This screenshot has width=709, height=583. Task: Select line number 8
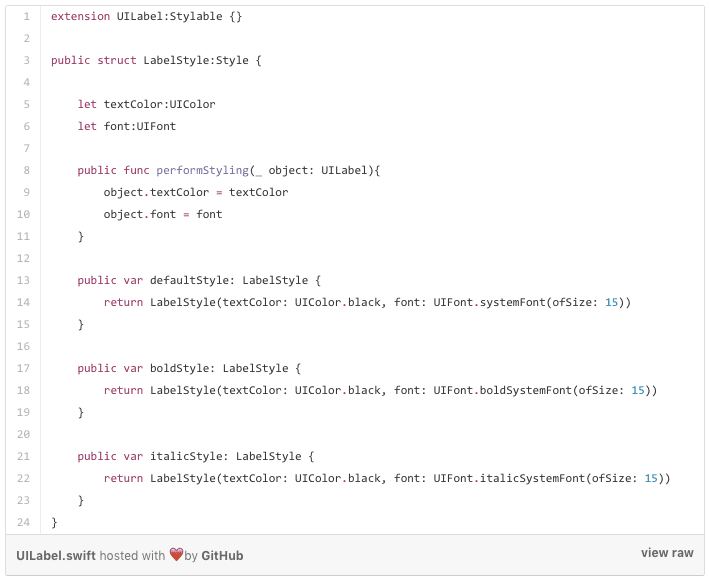click(26, 171)
